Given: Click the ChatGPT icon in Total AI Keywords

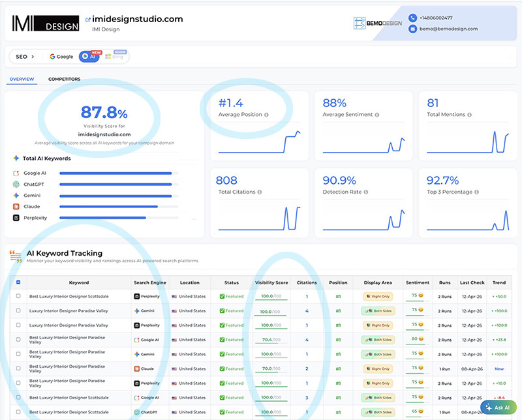Looking at the screenshot, I should tap(16, 184).
